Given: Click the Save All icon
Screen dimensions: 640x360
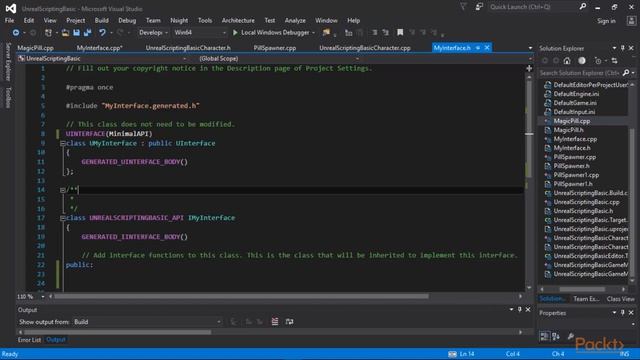Looking at the screenshot, I should click(87, 33).
